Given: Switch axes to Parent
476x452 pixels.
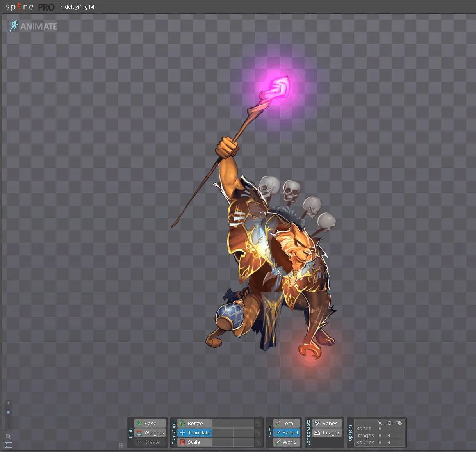Looking at the screenshot, I should (x=287, y=432).
